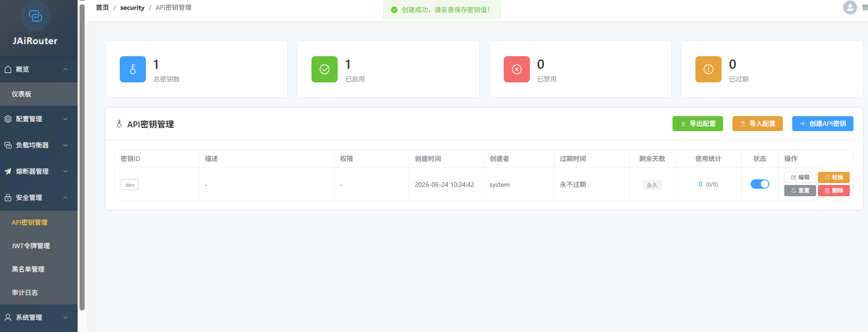This screenshot has height=332, width=868.
Task: Open JWT令牌管理 in the sidebar
Action: [39, 246]
